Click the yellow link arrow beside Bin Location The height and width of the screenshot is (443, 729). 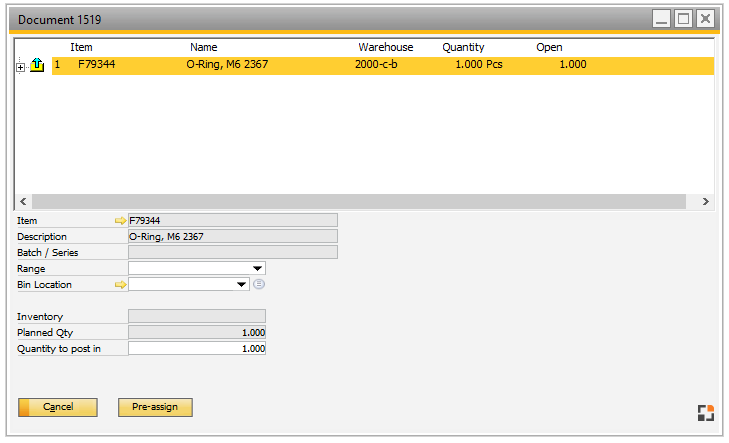(122, 285)
